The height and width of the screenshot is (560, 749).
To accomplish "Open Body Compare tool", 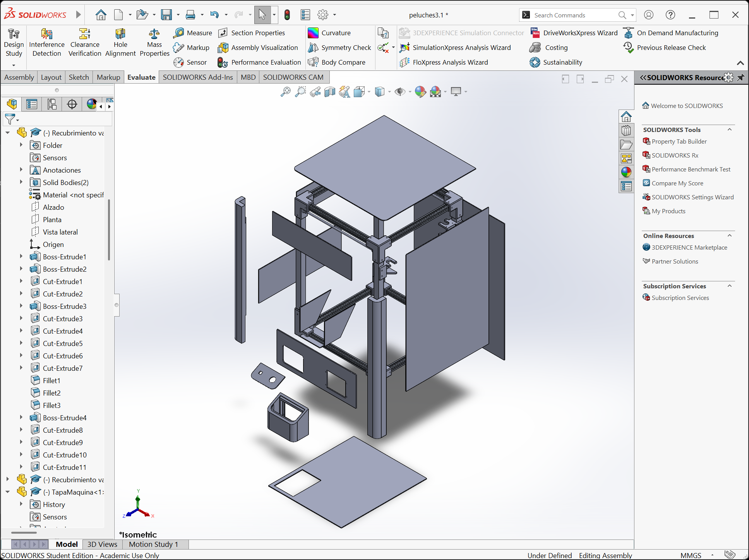I will tap(337, 62).
